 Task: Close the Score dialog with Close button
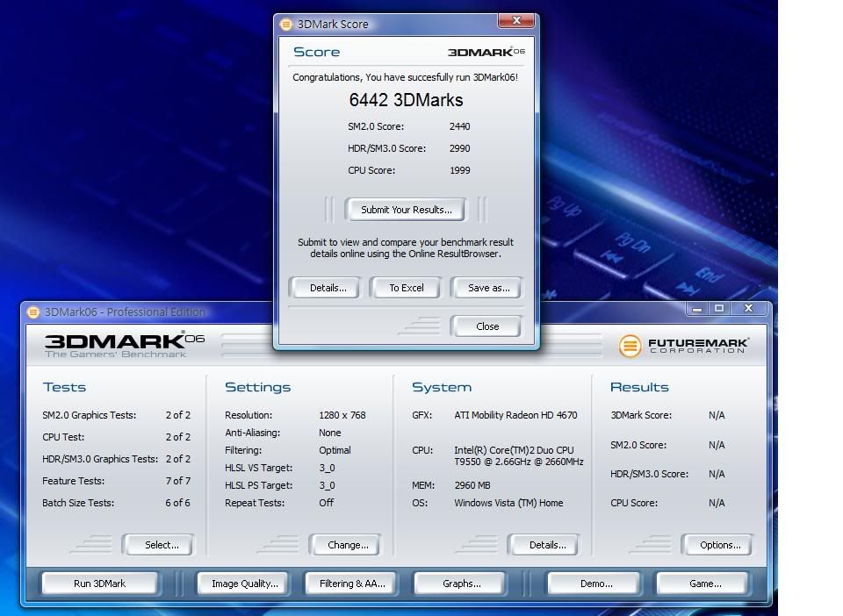pyautogui.click(x=486, y=326)
